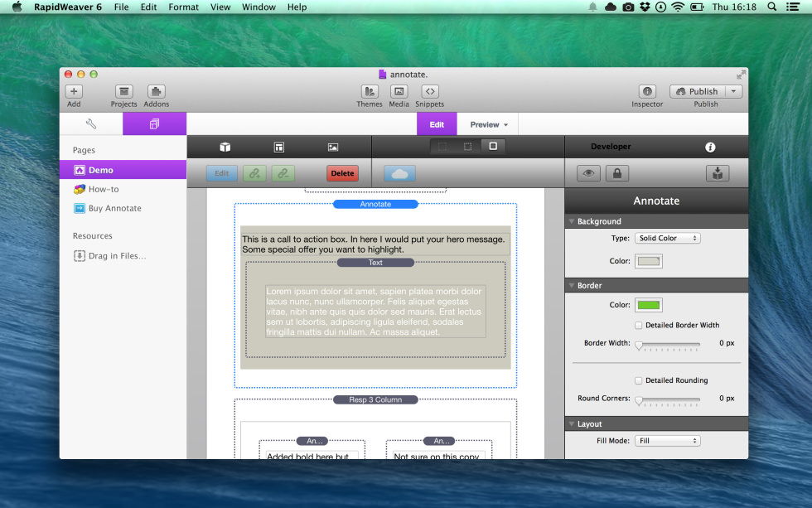Open Notification Center list icon

tap(792, 7)
